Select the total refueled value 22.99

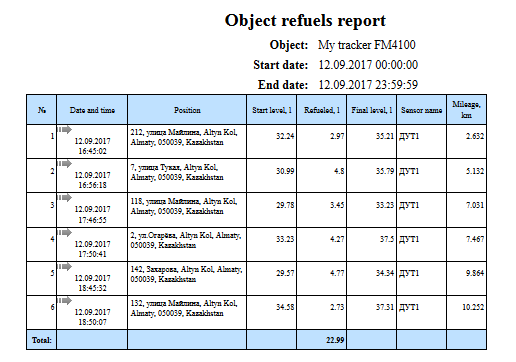(335, 340)
